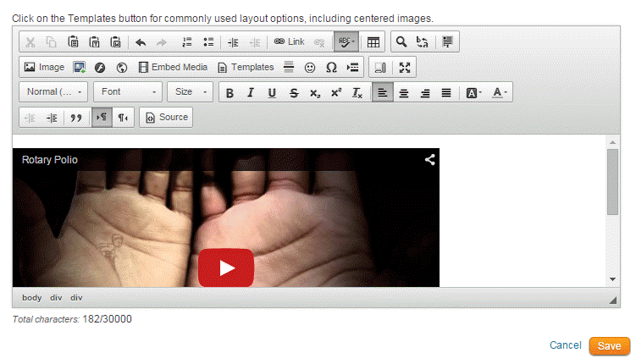Click Embed Media in the toolbar
Screen dimensions: 636x364
coord(173,67)
